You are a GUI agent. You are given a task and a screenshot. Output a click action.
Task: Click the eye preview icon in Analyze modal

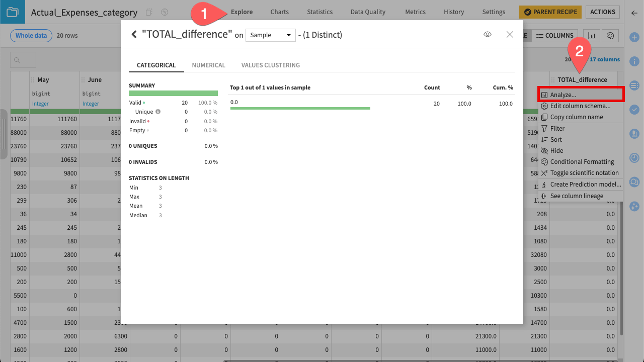tap(487, 34)
